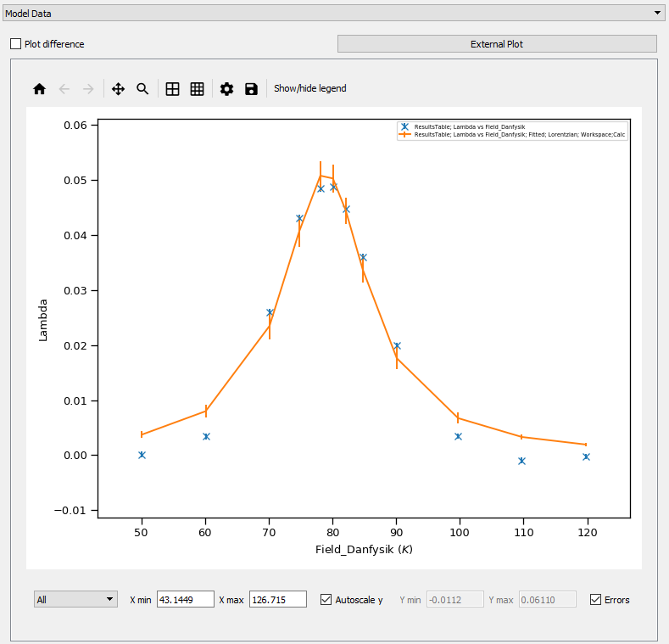Open the Model Data dropdown
The width and height of the screenshot is (669, 644).
pos(334,13)
